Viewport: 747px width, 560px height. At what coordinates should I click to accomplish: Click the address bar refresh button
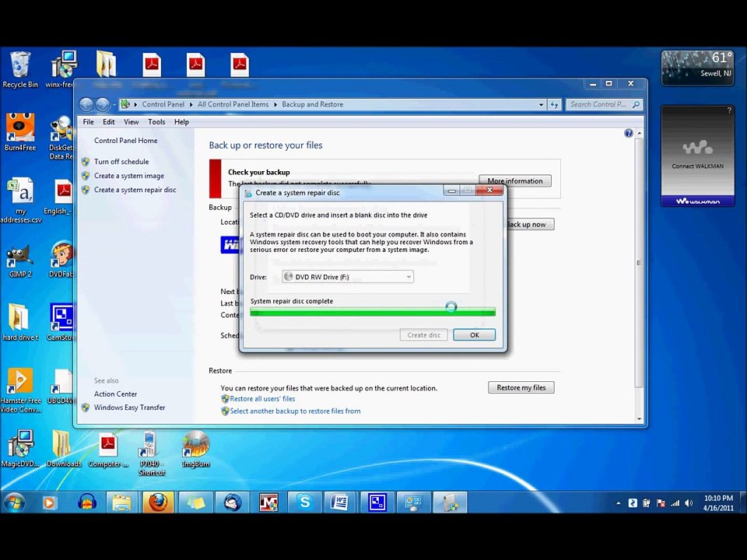pos(555,104)
